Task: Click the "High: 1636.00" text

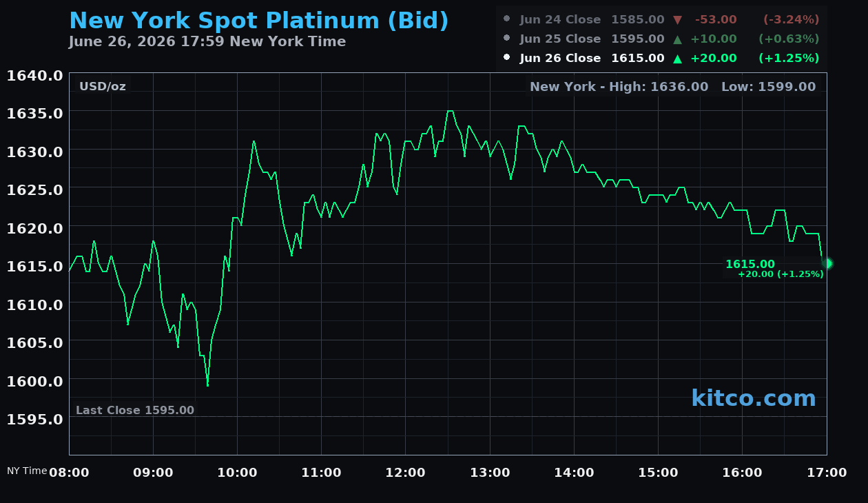Action: (660, 87)
